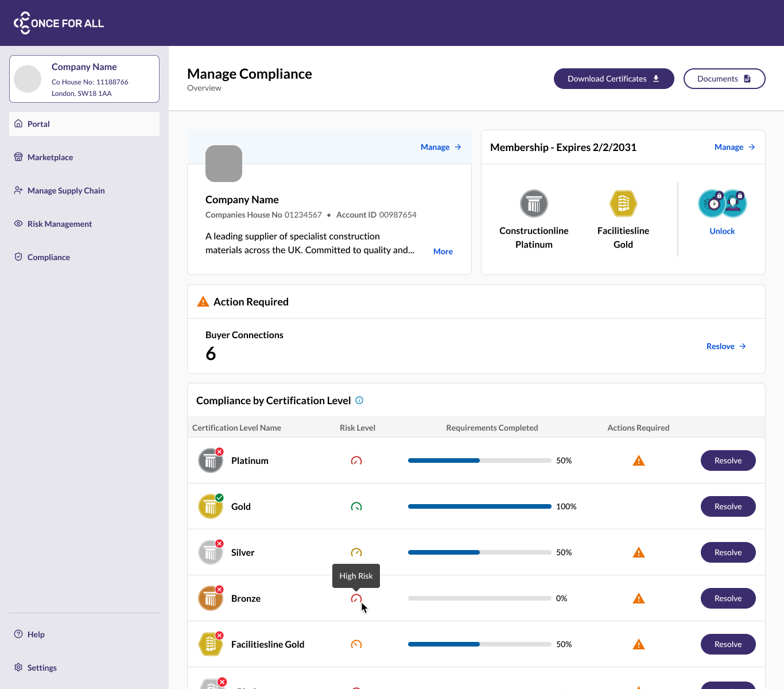This screenshot has width=784, height=689.
Task: Click the Facilitiesline Gold risk gauge icon
Action: click(x=356, y=644)
